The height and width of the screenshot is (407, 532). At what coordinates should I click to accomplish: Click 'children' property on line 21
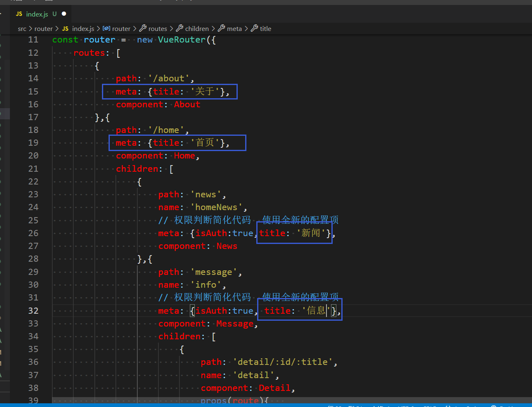pyautogui.click(x=137, y=169)
